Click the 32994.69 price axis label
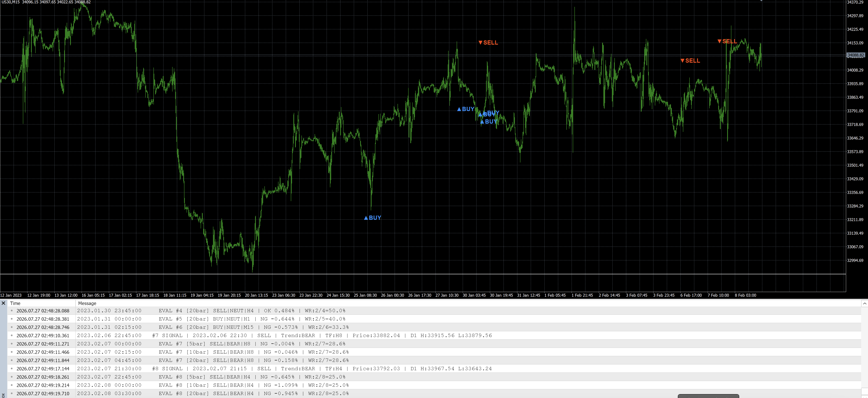Image resolution: width=868 pixels, height=398 pixels. pyautogui.click(x=855, y=260)
